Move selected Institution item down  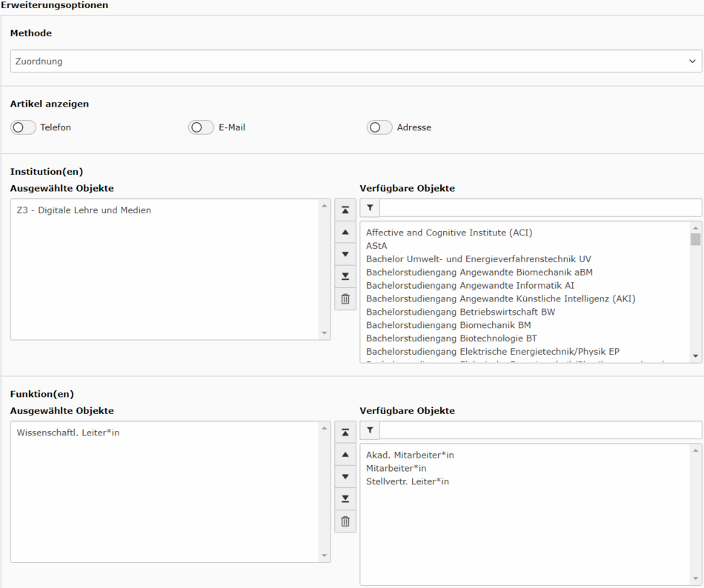click(x=345, y=254)
